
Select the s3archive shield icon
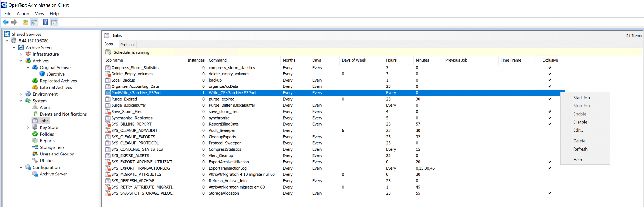point(42,74)
